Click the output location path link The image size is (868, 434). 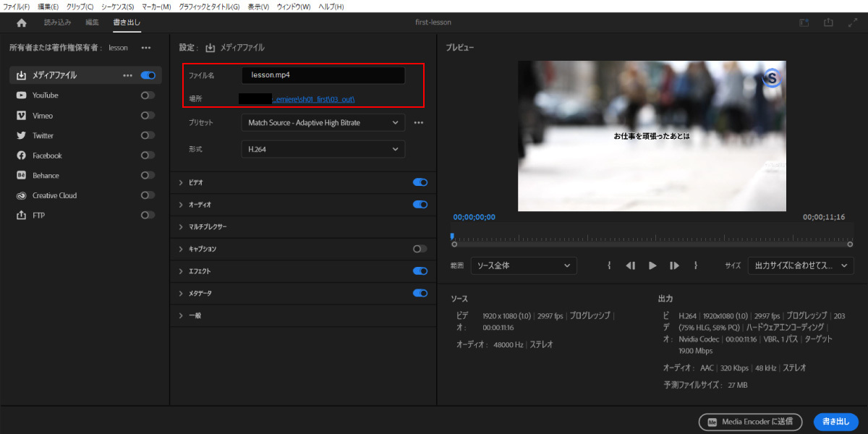click(313, 99)
